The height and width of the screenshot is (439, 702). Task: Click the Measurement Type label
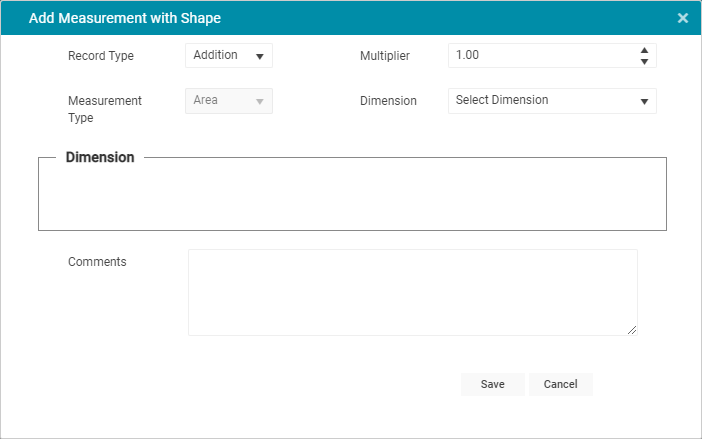pos(105,109)
